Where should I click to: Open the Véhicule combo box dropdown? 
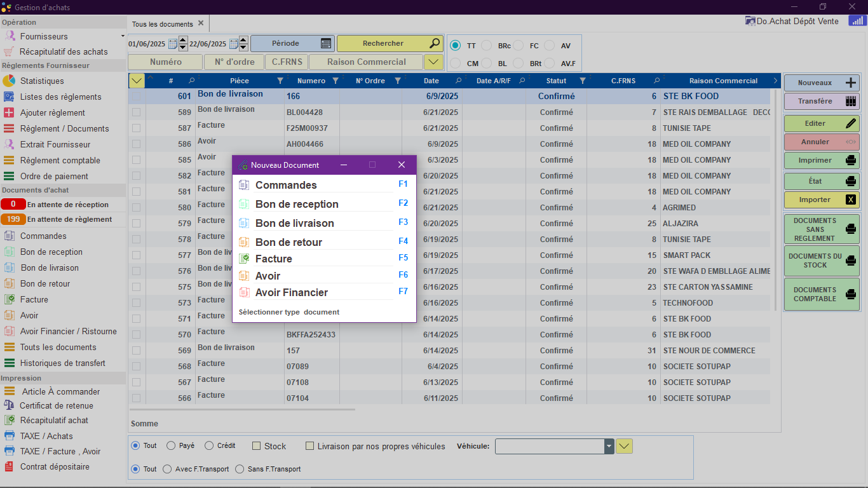coord(609,446)
